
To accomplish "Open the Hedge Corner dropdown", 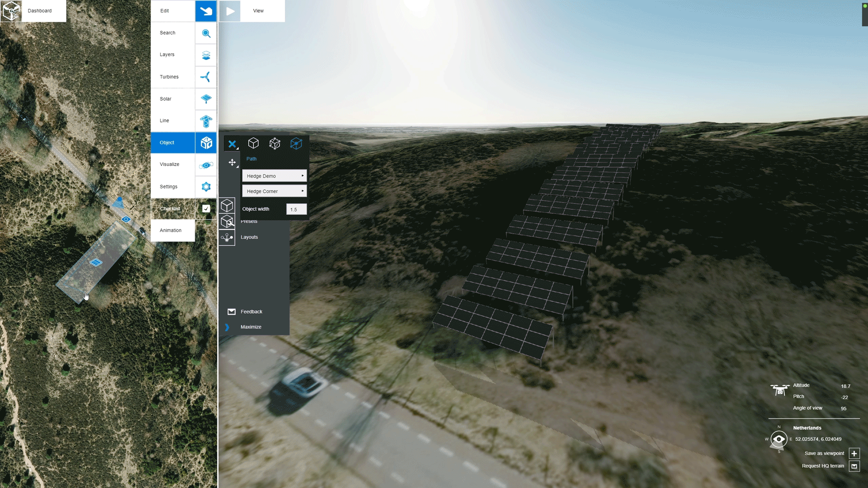I will tap(274, 191).
